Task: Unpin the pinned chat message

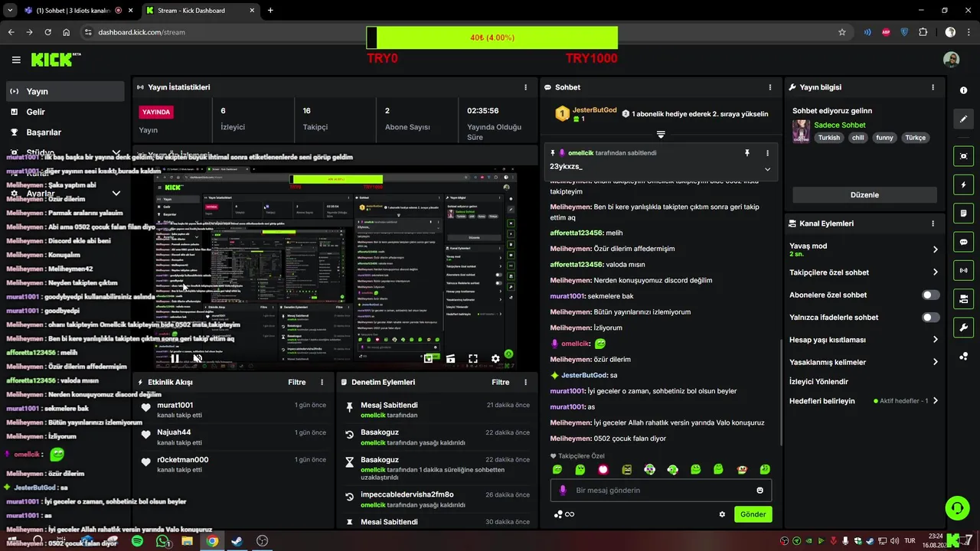Action: point(747,153)
